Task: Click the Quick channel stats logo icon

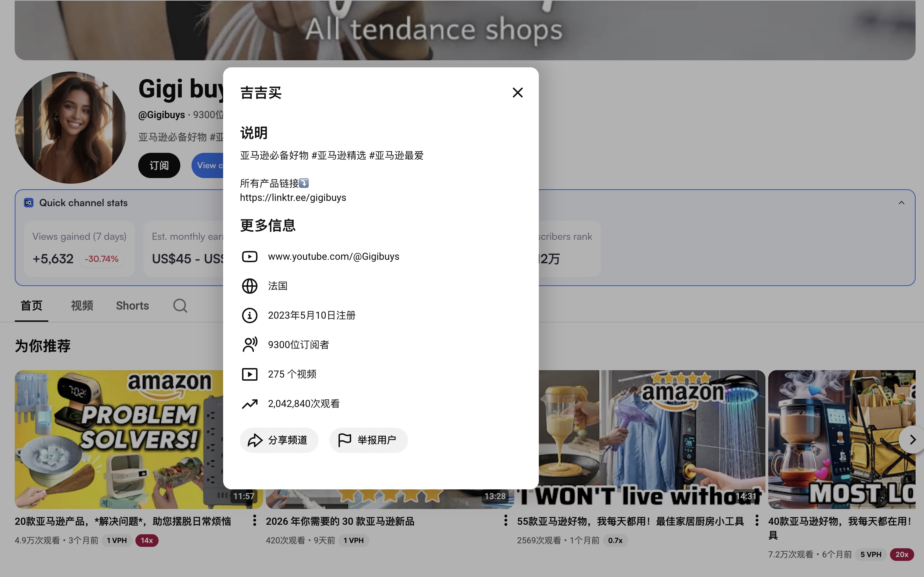Action: pos(29,203)
